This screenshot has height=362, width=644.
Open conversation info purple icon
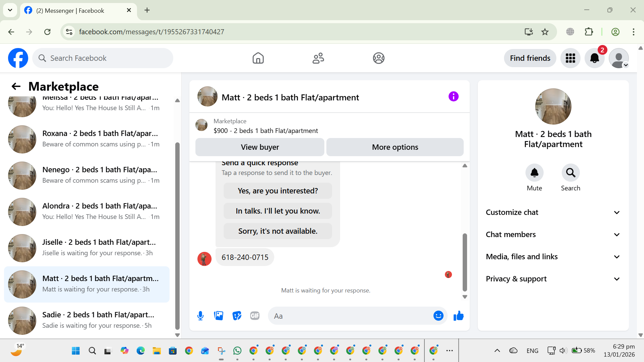pyautogui.click(x=453, y=97)
